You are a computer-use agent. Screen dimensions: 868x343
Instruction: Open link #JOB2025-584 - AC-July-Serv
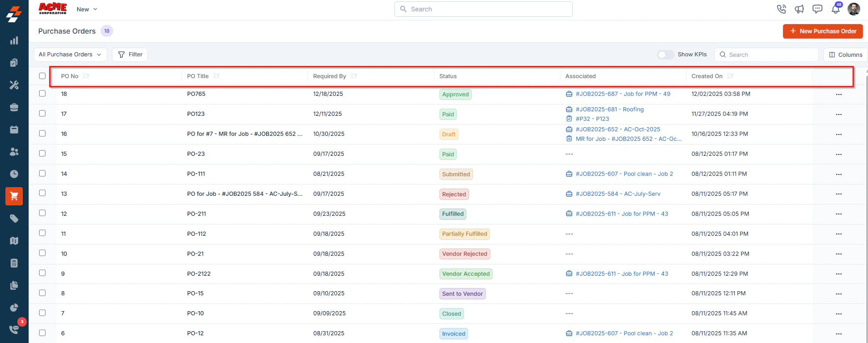point(618,194)
